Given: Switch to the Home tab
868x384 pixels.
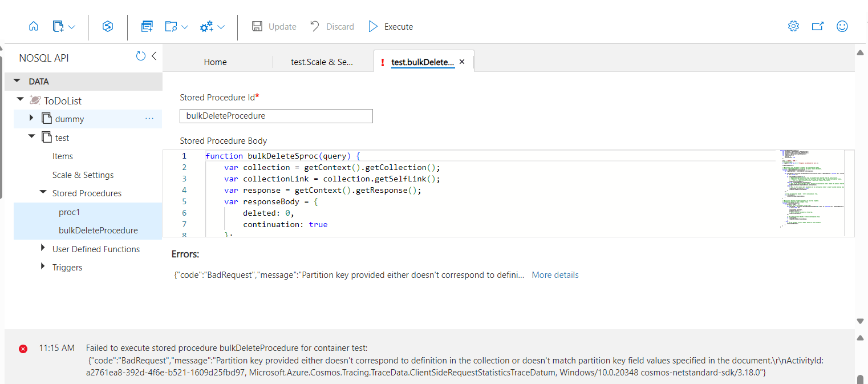Looking at the screenshot, I should pos(215,62).
